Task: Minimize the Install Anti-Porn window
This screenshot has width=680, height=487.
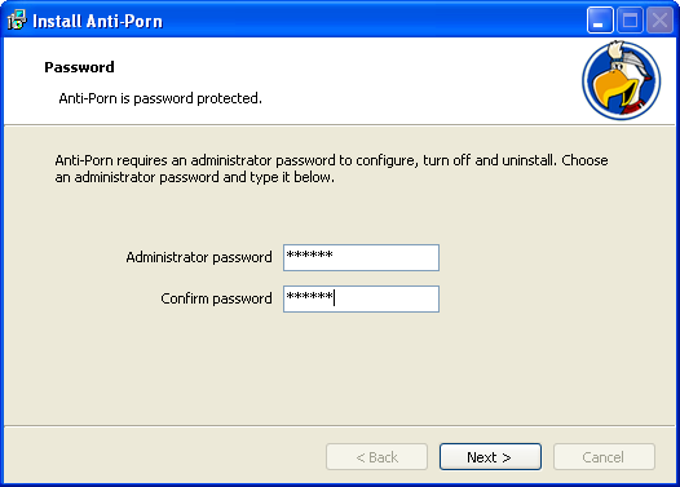Action: pos(600,20)
